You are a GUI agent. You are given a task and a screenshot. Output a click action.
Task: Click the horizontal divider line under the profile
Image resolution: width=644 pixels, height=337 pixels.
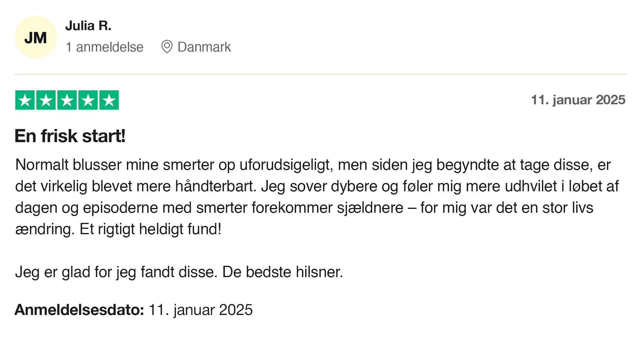pos(321,74)
